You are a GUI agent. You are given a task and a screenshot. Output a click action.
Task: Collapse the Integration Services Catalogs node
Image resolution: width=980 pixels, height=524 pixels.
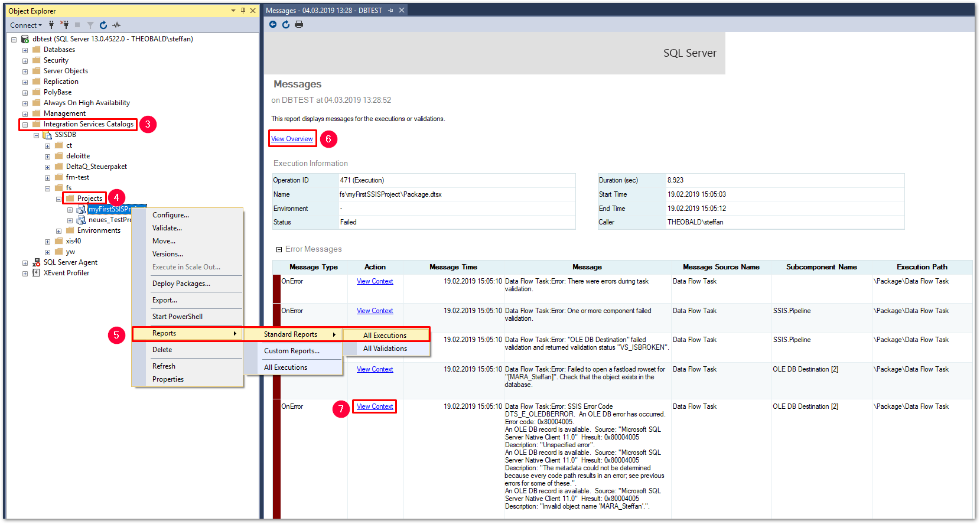25,125
